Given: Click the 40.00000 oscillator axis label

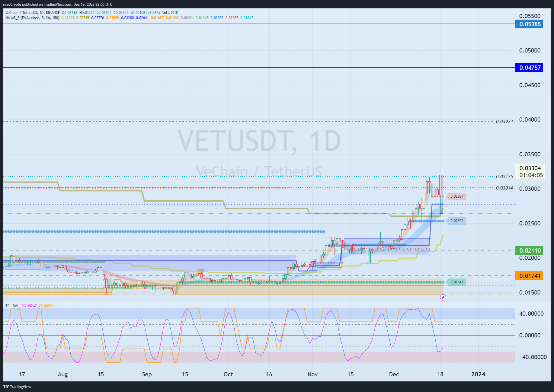Looking at the screenshot, I should tap(531, 314).
